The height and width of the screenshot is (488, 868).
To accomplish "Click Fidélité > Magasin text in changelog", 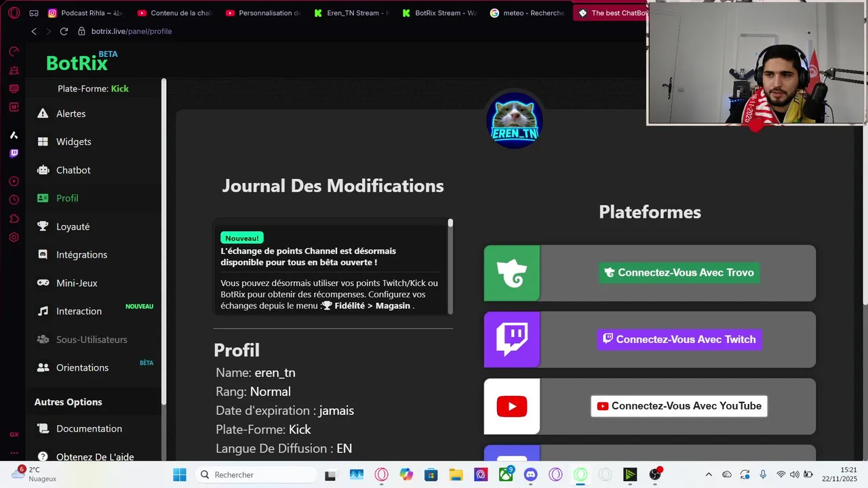I will tap(372, 306).
